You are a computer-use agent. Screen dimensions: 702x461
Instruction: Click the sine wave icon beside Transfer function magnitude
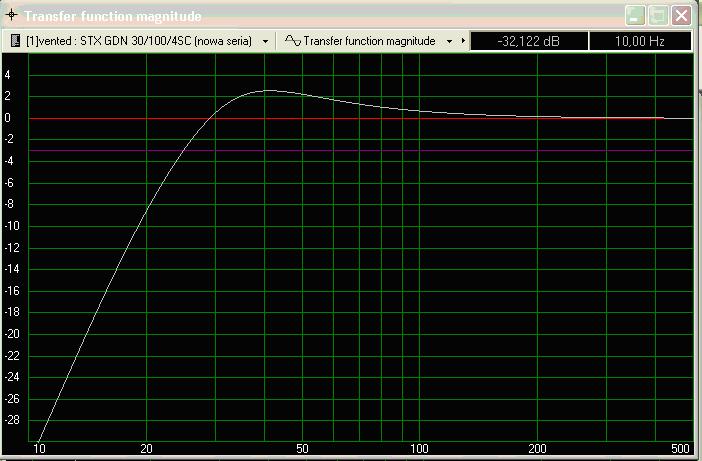coord(293,41)
